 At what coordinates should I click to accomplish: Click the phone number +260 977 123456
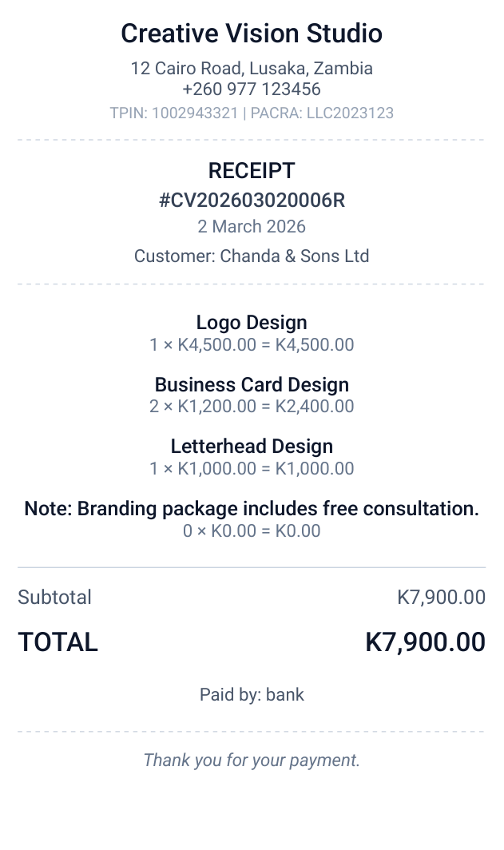(252, 89)
